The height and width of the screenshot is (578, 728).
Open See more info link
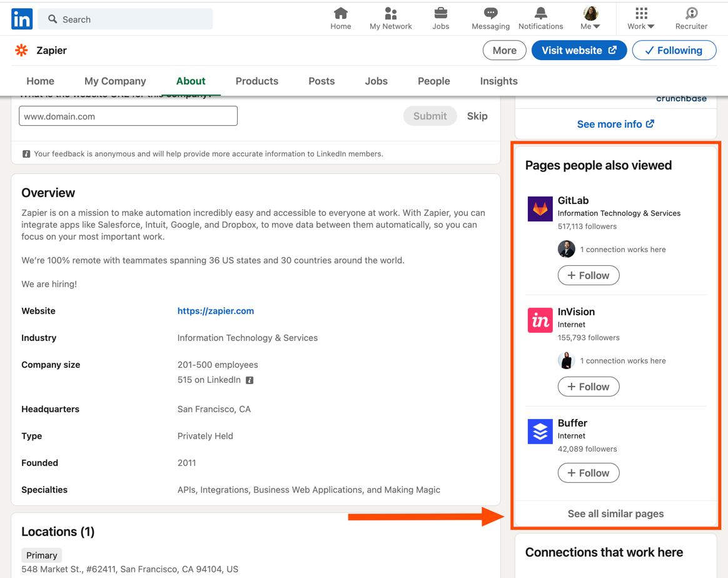point(615,124)
